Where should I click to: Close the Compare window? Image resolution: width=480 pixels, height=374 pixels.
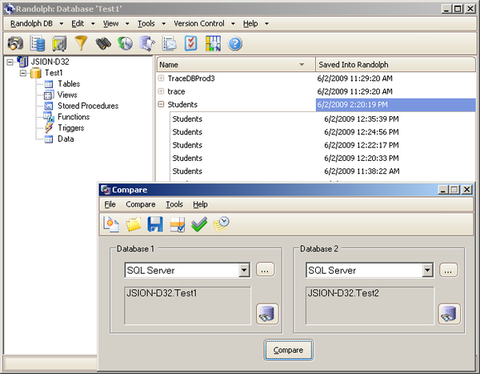(467, 190)
